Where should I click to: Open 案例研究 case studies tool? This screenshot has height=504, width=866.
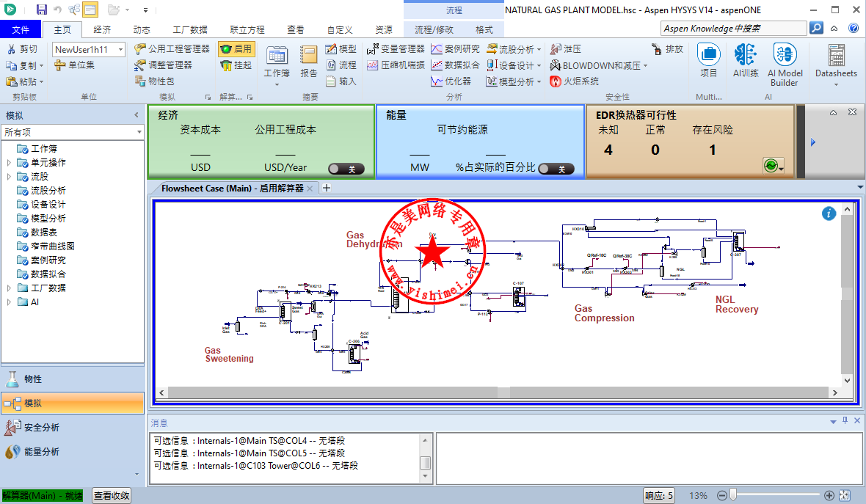click(456, 49)
